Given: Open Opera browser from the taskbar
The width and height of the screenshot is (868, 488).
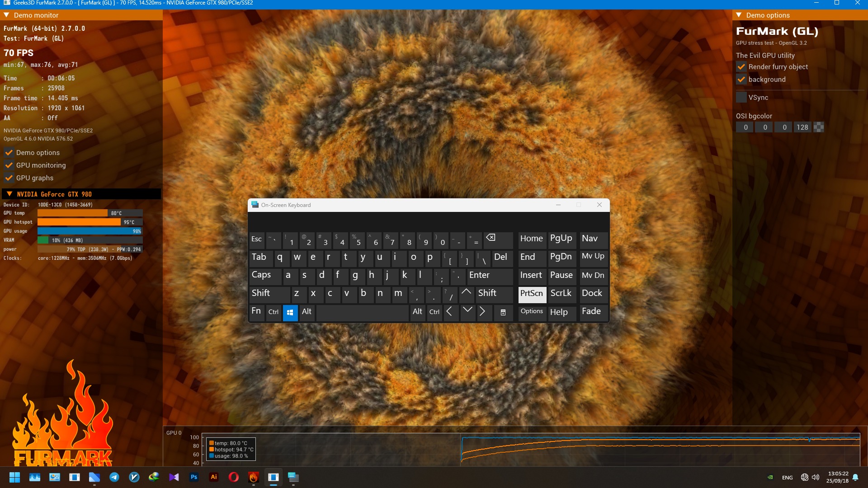Looking at the screenshot, I should click(234, 477).
